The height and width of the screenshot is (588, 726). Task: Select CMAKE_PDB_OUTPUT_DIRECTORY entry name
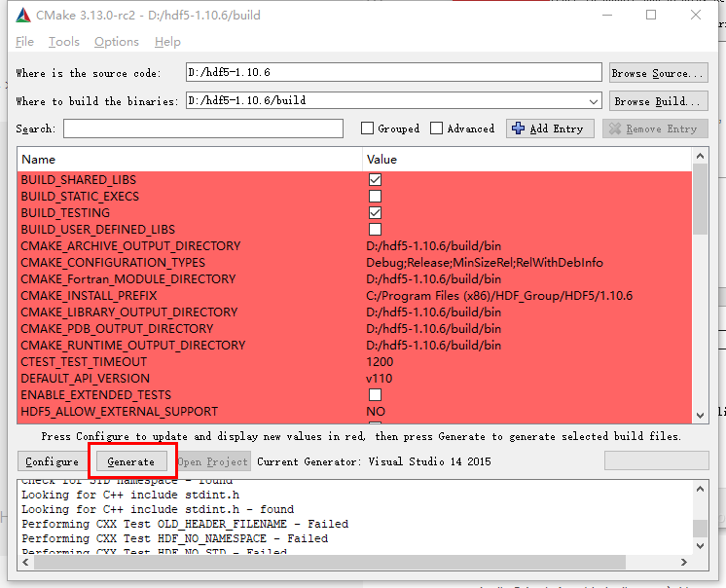[x=117, y=329]
